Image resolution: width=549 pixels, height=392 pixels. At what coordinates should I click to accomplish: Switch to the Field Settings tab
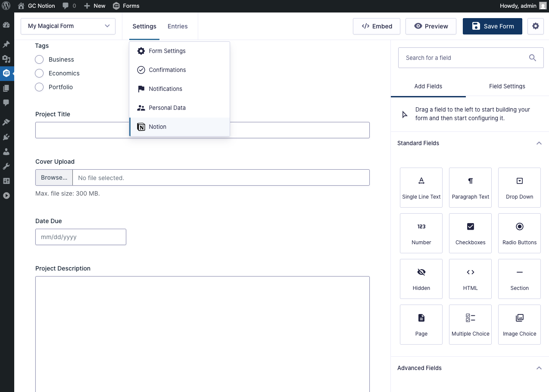click(507, 86)
